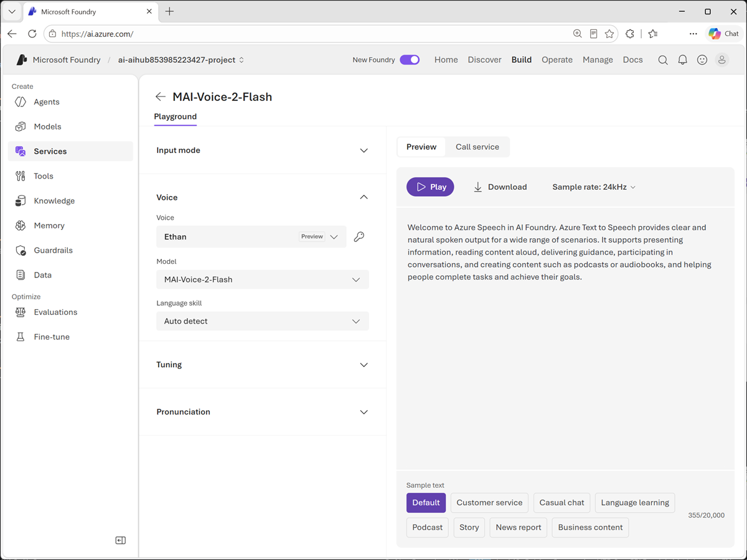Collapse the Voice section
Image resolution: width=747 pixels, height=560 pixels.
[x=263, y=197]
